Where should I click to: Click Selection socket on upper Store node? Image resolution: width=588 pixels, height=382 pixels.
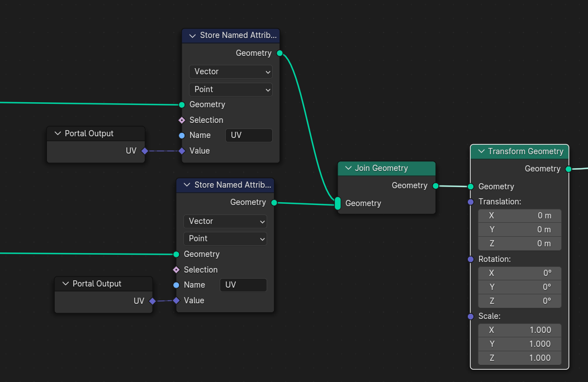click(x=182, y=120)
